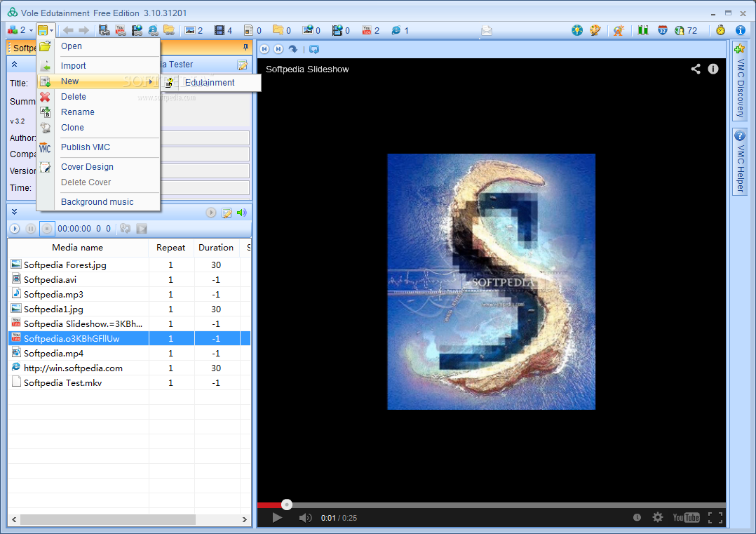756x534 pixels.
Task: Mute the YouTube video volume
Action: click(305, 518)
